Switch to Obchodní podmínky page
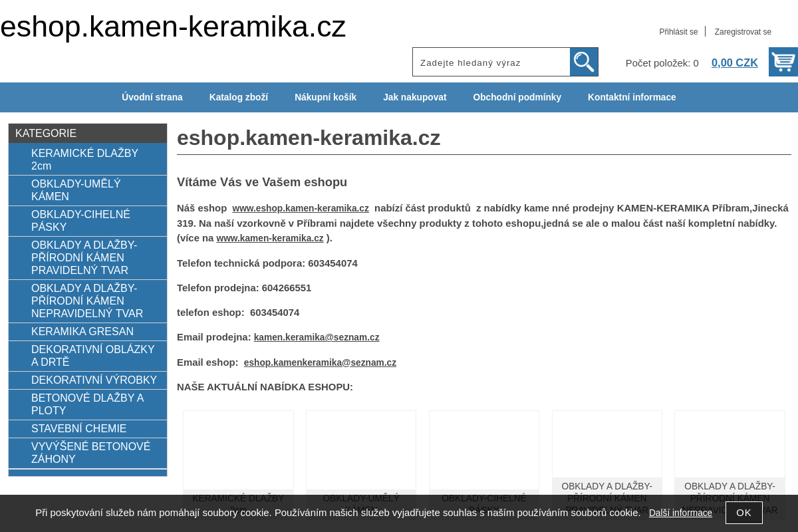This screenshot has width=798, height=532. pyautogui.click(x=517, y=97)
